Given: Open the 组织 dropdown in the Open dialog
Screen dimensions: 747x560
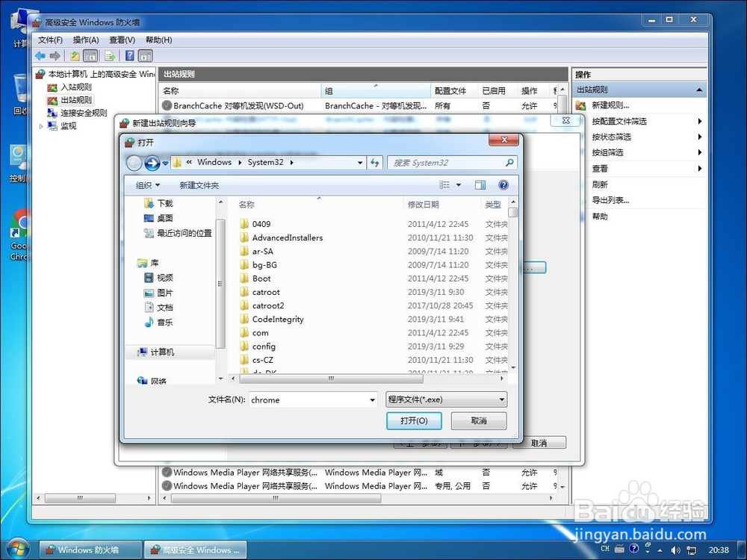Looking at the screenshot, I should pos(147,184).
